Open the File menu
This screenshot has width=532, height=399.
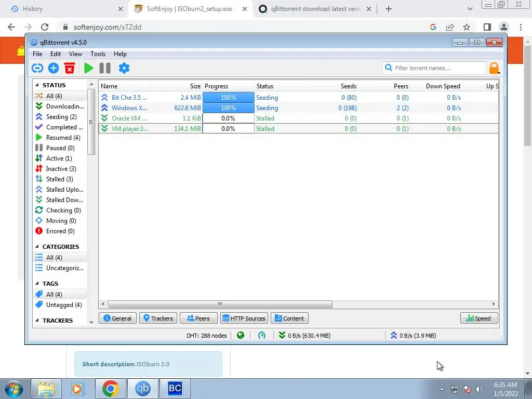tap(37, 54)
